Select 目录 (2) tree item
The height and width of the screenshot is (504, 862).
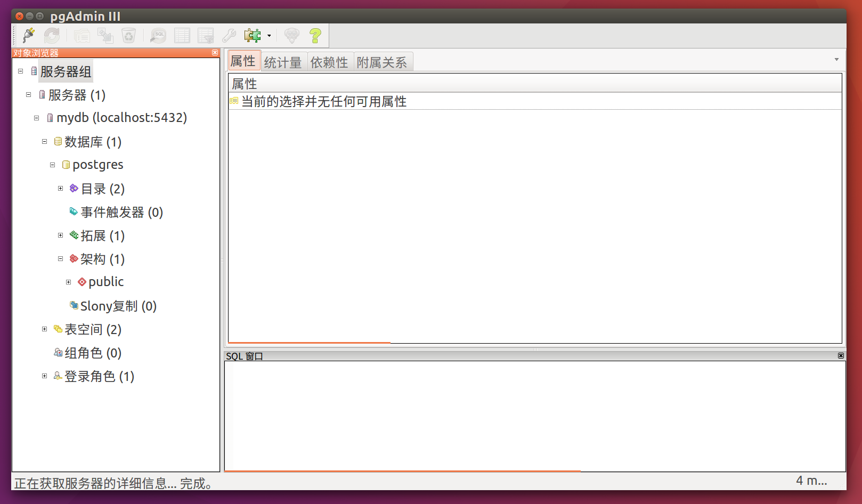tap(103, 189)
